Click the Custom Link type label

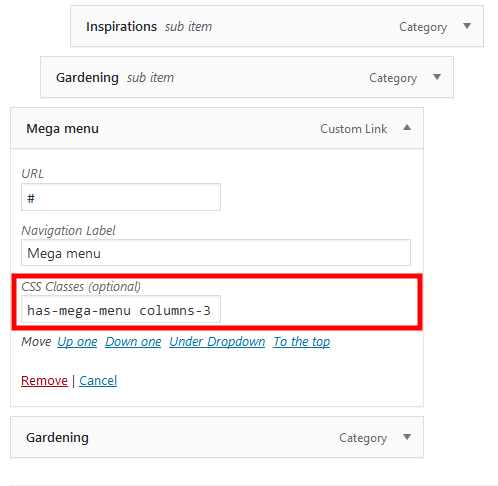click(354, 129)
